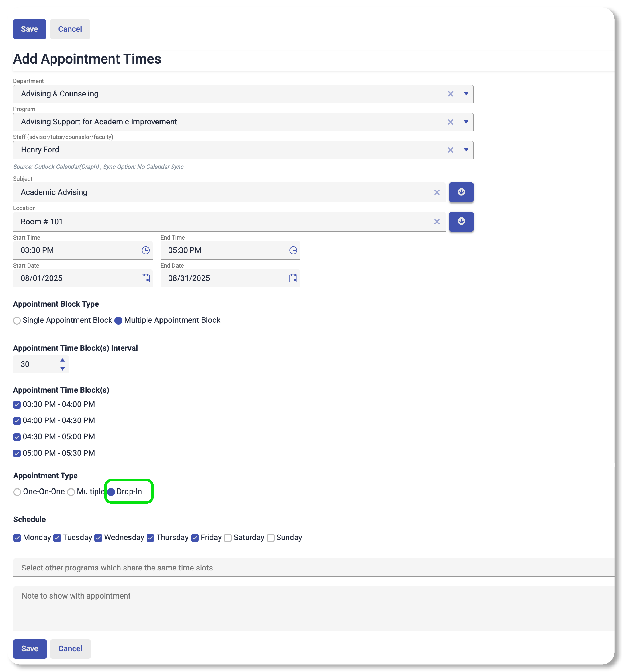622x672 pixels.
Task: Select Single Appointment Block option
Action: [17, 320]
